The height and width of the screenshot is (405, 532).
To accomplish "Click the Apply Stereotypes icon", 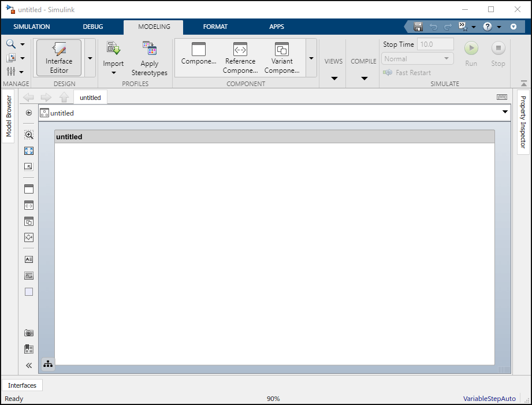I will tap(149, 57).
